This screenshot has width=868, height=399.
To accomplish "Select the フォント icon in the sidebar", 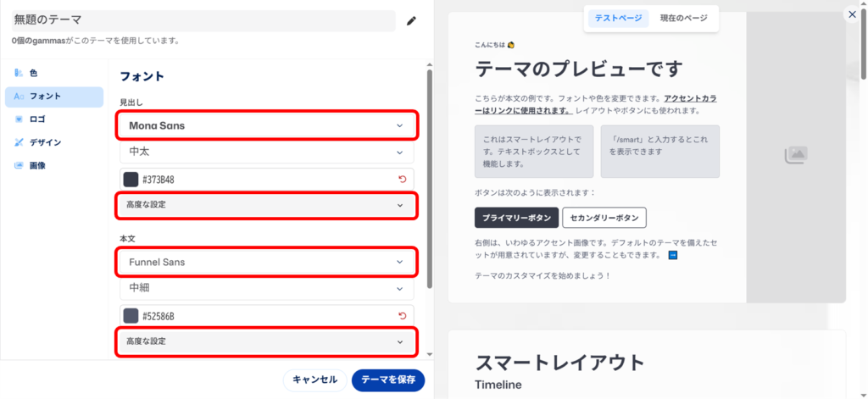I will point(19,97).
